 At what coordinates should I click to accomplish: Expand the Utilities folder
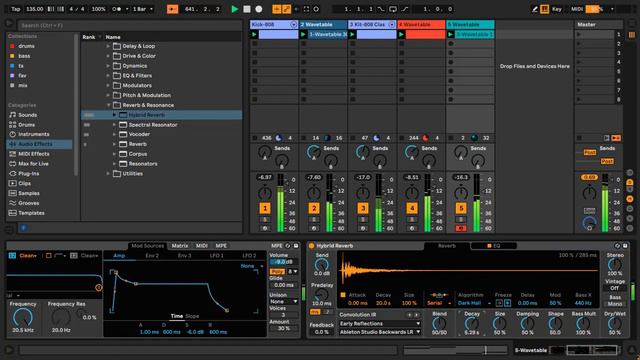click(x=108, y=173)
